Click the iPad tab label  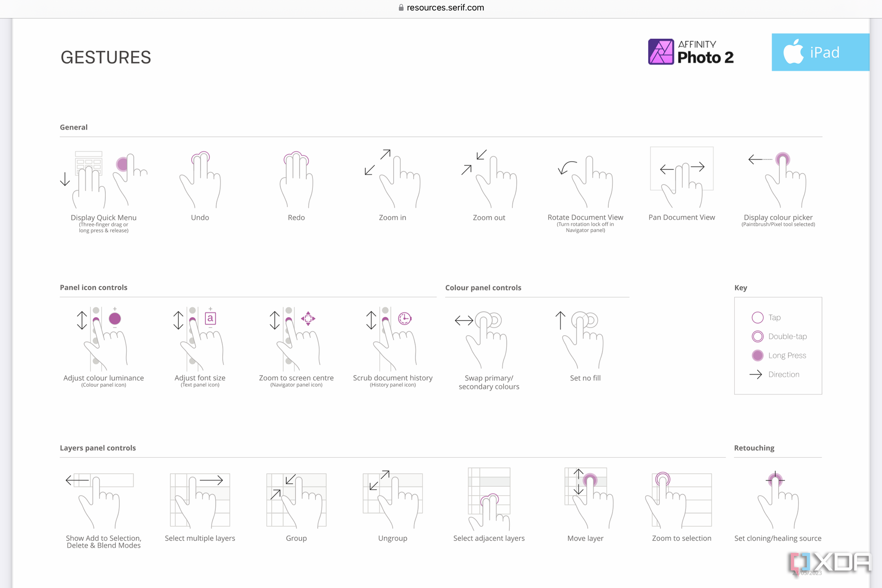pos(822,52)
